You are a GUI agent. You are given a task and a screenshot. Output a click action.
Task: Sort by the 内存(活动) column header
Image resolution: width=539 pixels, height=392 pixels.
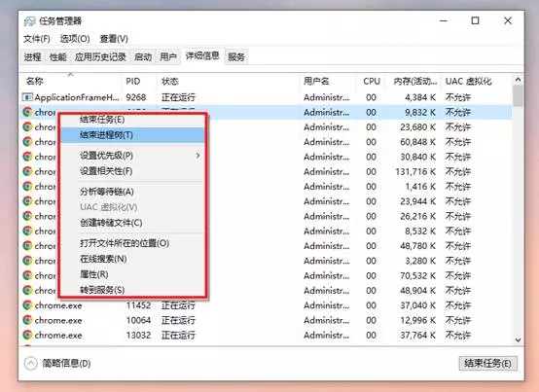coord(414,82)
